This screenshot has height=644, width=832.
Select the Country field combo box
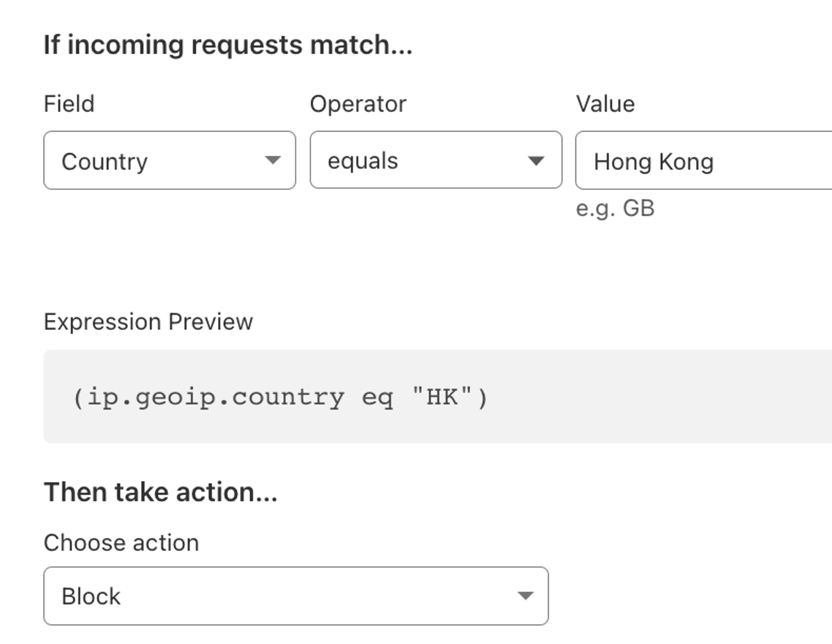[x=169, y=160]
